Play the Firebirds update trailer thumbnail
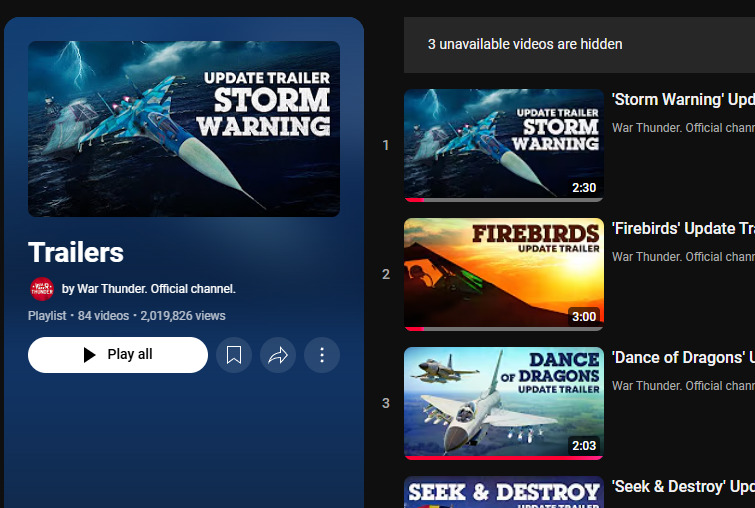Screen dimensions: 755x508 tap(504, 274)
